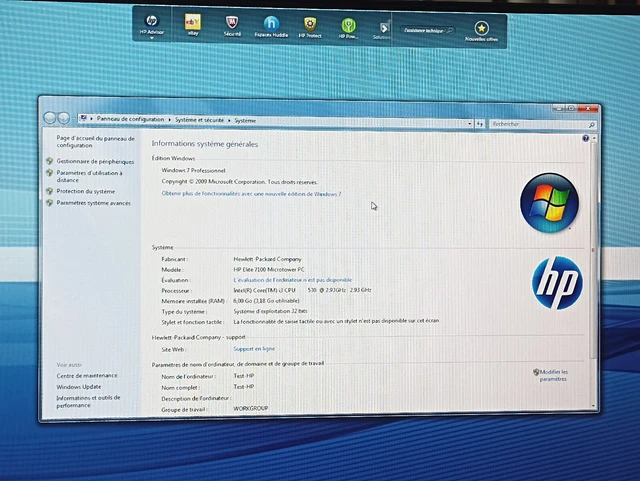Click Assistance technique search field in dock
The height and width of the screenshot is (481, 640).
(x=427, y=31)
